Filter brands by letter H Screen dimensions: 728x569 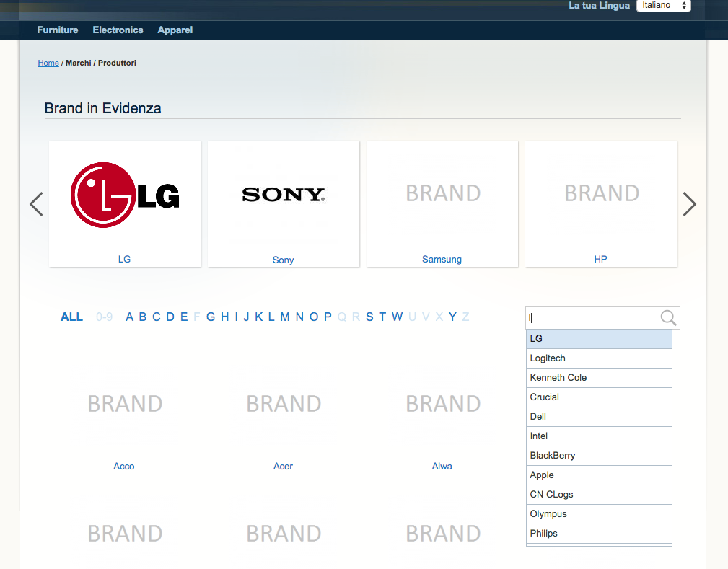pyautogui.click(x=224, y=317)
